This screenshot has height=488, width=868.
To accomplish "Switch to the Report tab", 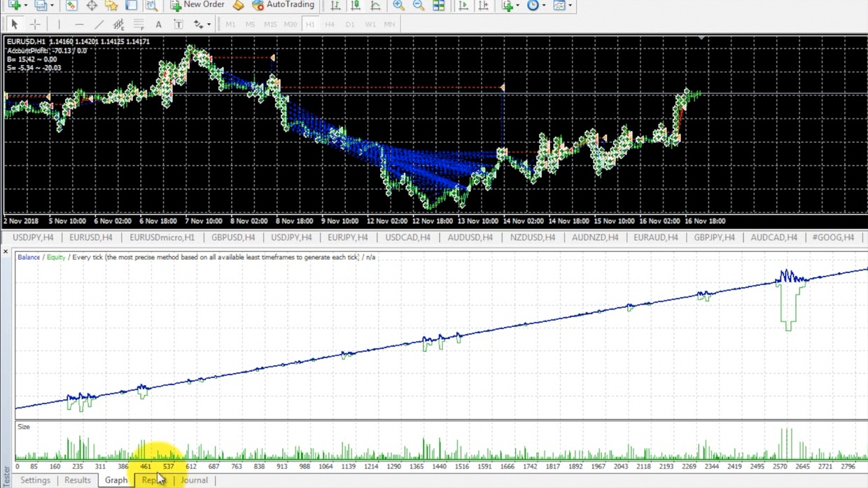I will pyautogui.click(x=154, y=480).
